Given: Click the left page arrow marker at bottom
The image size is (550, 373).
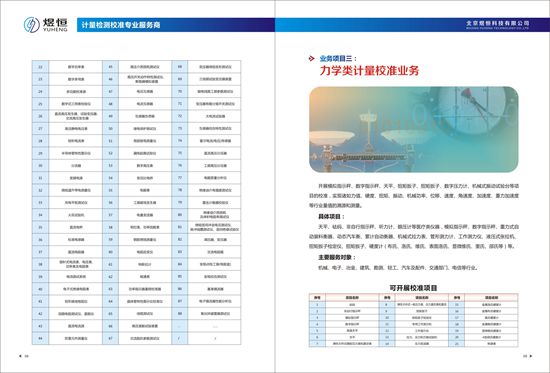Looking at the screenshot, I should point(20,356).
